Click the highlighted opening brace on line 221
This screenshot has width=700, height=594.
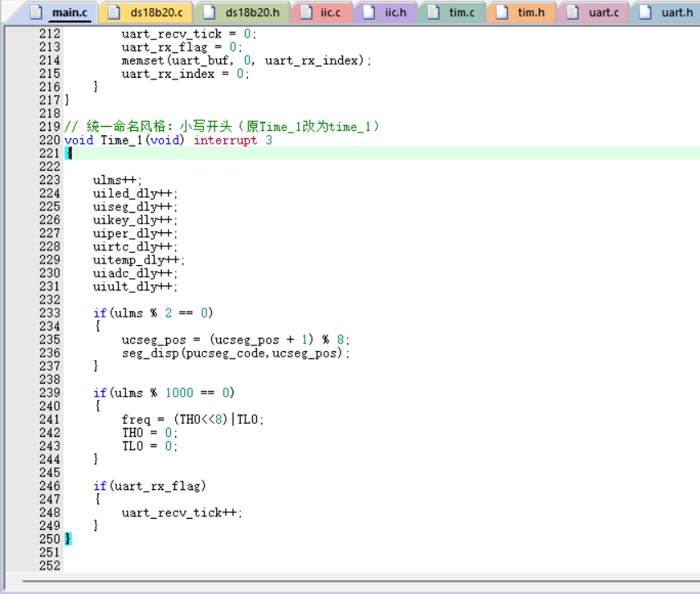tap(68, 154)
